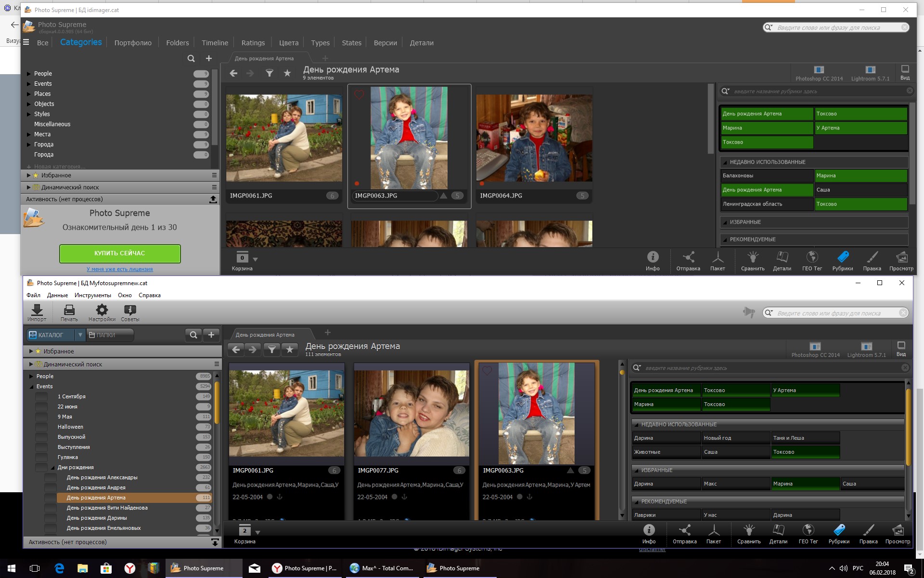Screen dimensions: 924x578
Task: Click Импорт icon in Myfotosupremnew window
Action: 37,312
